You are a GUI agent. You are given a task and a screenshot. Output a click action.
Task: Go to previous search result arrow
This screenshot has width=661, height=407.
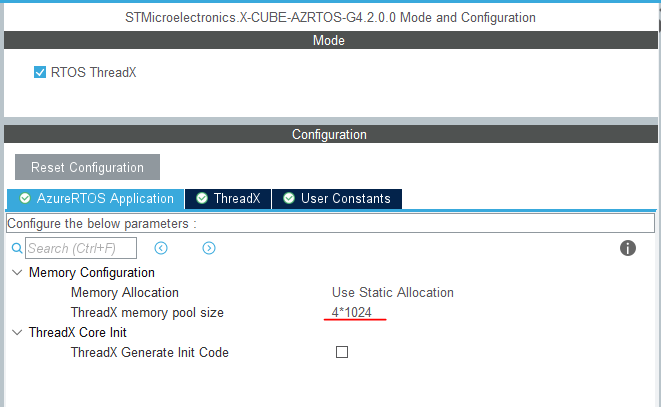point(161,248)
